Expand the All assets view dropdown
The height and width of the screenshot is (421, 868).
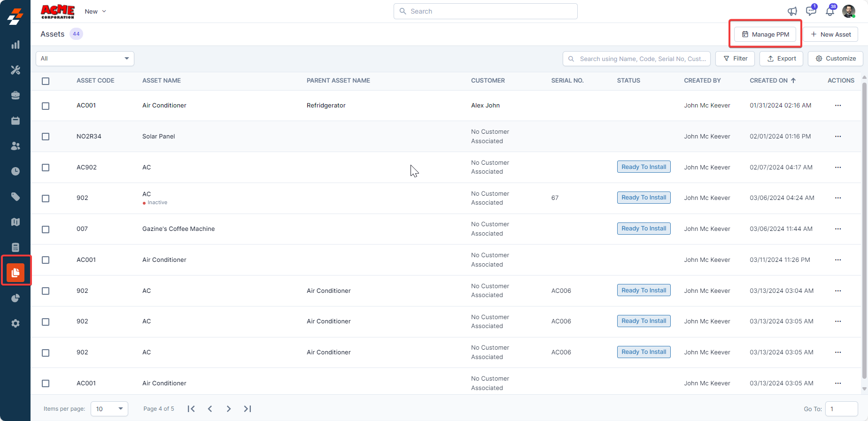click(x=85, y=59)
